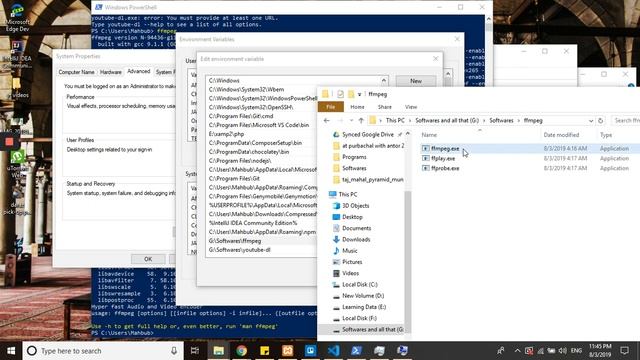Select G:\Softwares\ffmpeg path entry
The height and width of the screenshot is (360, 640).
pos(262,241)
